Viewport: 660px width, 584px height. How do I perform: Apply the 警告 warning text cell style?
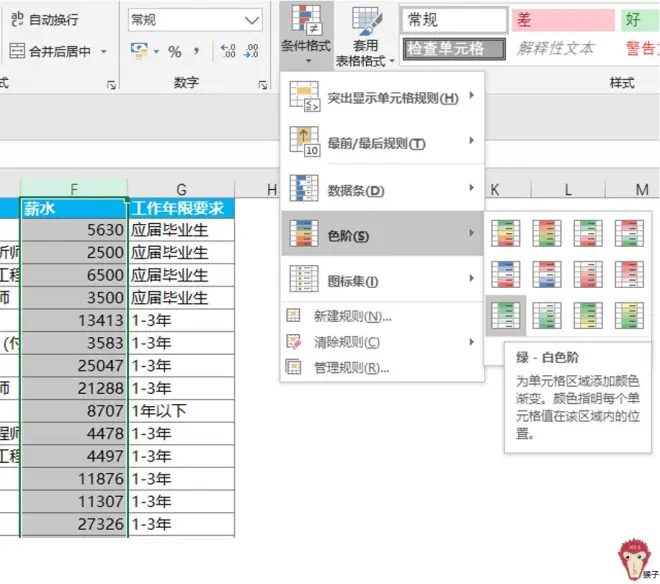click(x=642, y=48)
